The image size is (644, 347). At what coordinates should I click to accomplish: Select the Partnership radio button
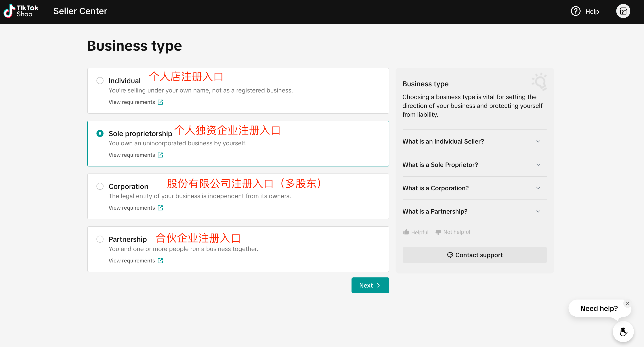coord(100,239)
